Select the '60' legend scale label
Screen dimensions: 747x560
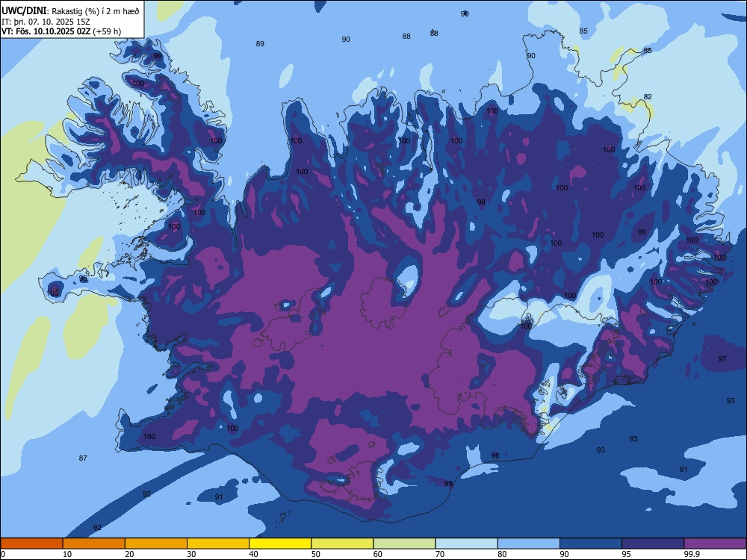coord(378,554)
